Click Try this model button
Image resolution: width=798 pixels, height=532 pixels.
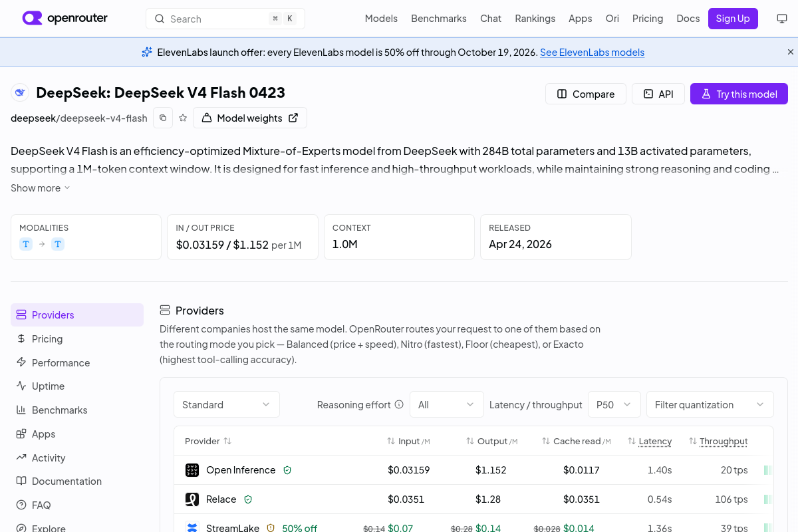click(x=739, y=94)
